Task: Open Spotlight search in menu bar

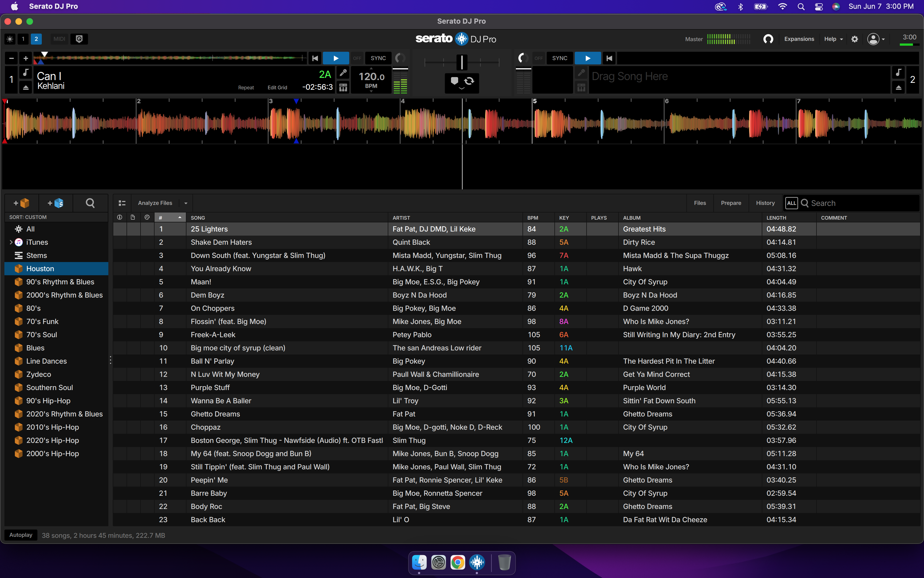Action: point(801,7)
